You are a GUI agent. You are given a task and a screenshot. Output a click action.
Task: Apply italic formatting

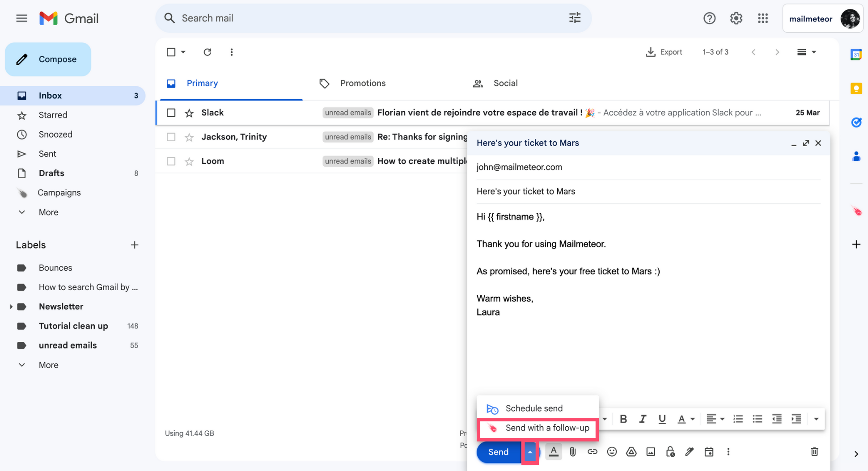click(643, 419)
